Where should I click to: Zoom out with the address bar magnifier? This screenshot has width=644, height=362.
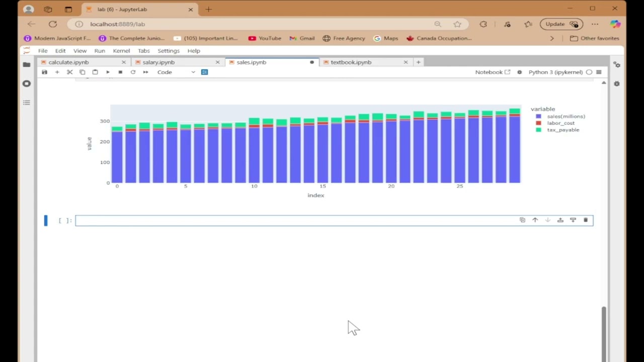(x=438, y=24)
